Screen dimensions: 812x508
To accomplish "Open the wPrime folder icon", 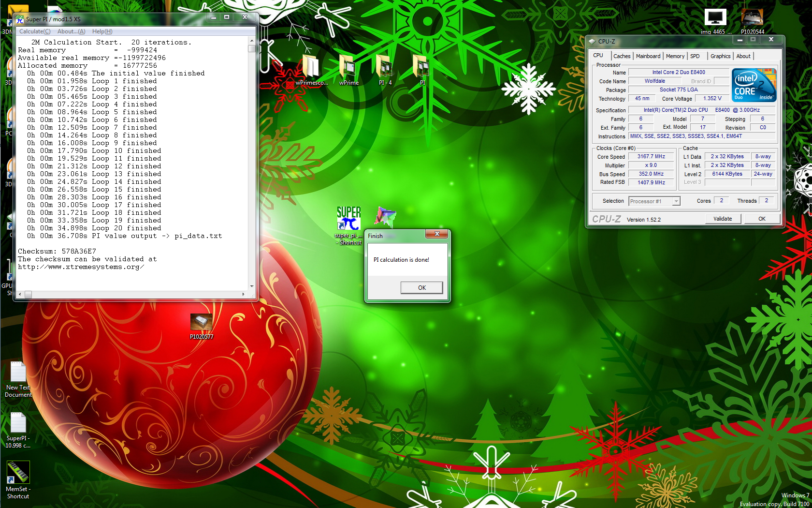I will [348, 69].
